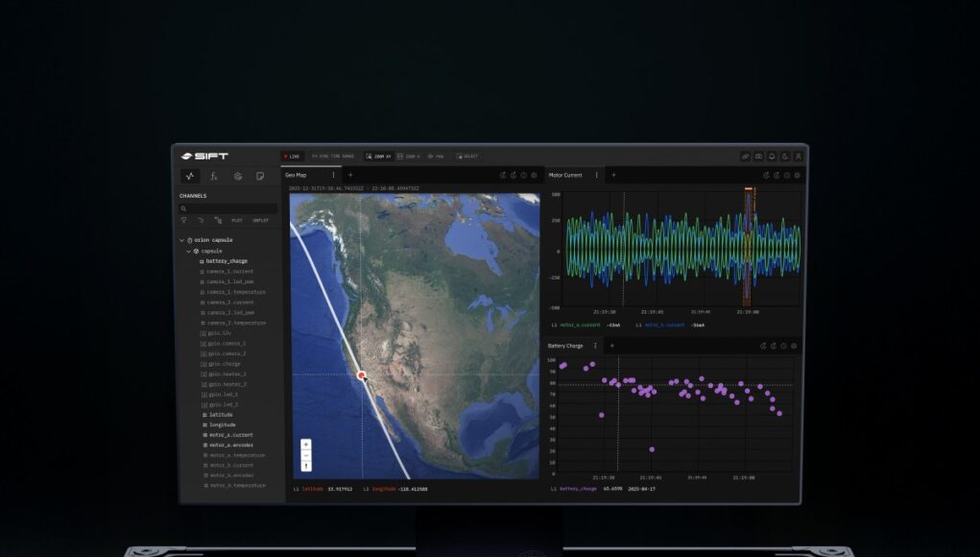Toggle dark mode moon icon

point(785,156)
